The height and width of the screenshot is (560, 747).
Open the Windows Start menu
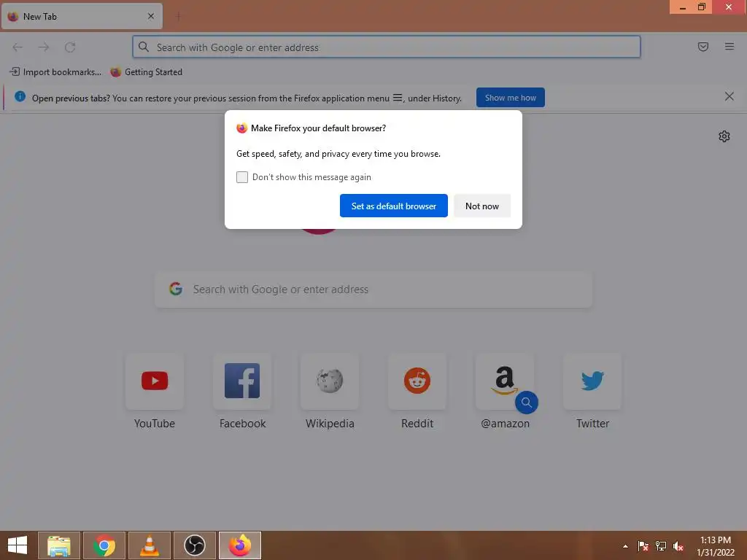(x=18, y=545)
